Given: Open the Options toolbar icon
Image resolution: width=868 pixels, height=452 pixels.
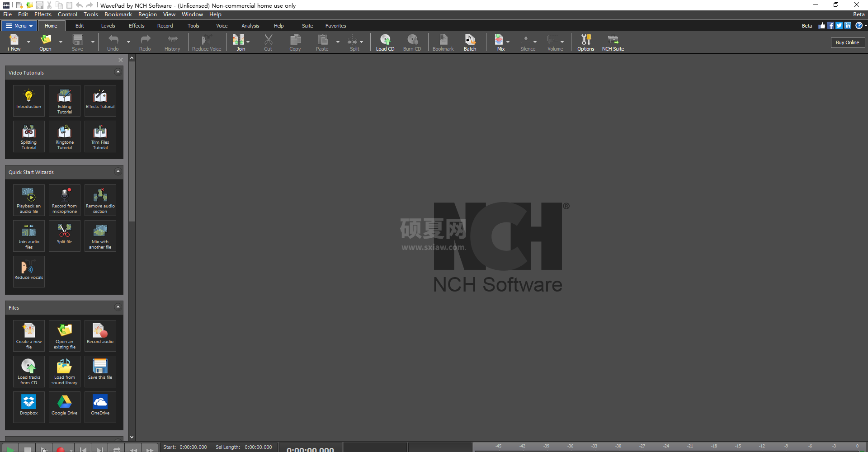Looking at the screenshot, I should [x=586, y=42].
